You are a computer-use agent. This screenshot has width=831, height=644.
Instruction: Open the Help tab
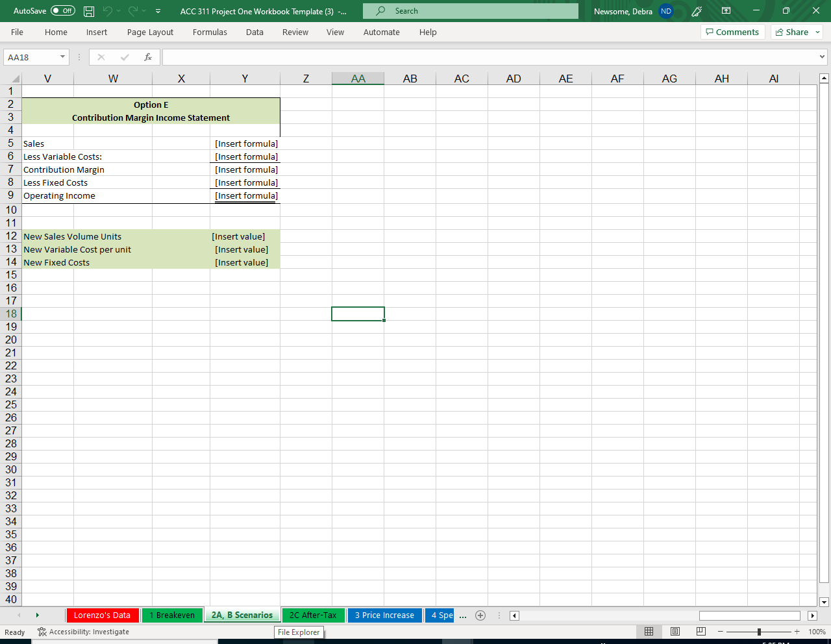pyautogui.click(x=428, y=32)
